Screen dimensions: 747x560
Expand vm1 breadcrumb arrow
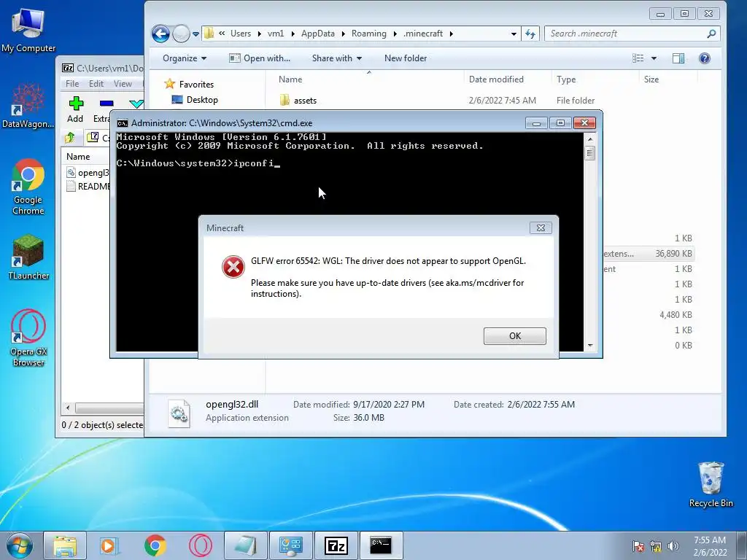pyautogui.click(x=293, y=34)
